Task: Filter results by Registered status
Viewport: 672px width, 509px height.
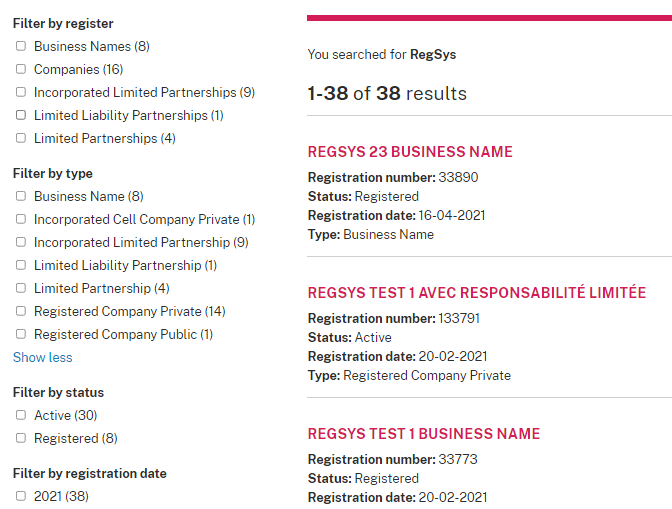Action: pyautogui.click(x=21, y=438)
